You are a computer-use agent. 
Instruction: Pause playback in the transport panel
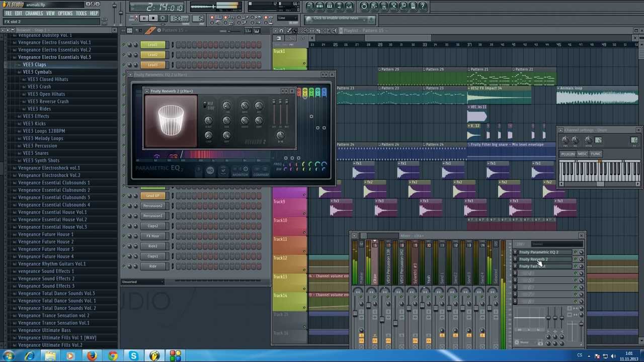pyautogui.click(x=144, y=19)
